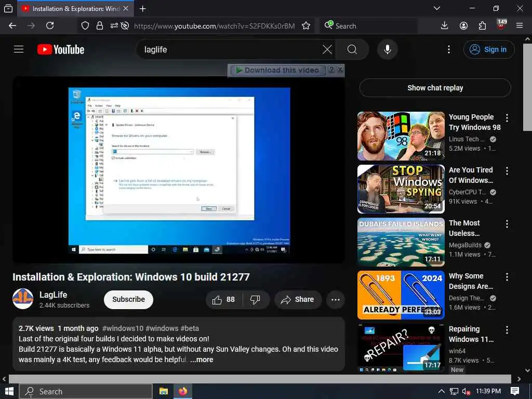532x399 pixels.
Task: Open Firefox View in the tab bar
Action: pyautogui.click(x=8, y=9)
